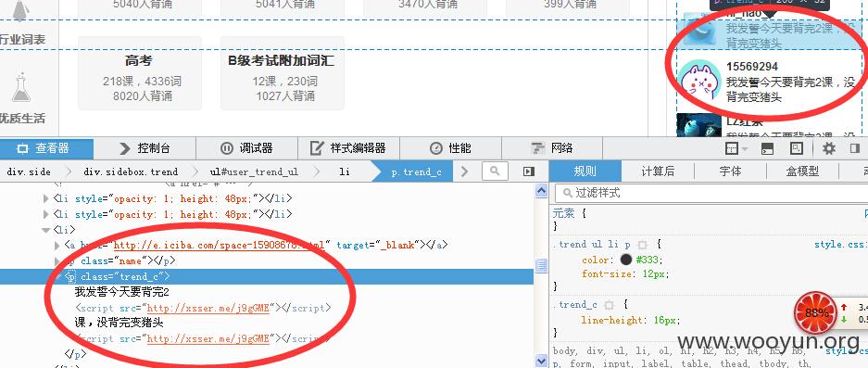Click the dock-to-side icon

[x=855, y=148]
